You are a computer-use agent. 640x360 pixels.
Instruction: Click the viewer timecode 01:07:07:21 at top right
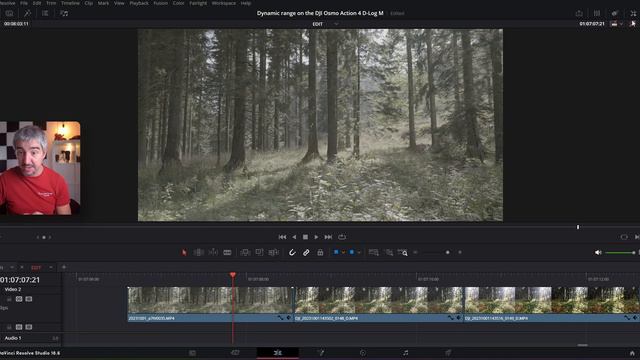[x=592, y=24]
